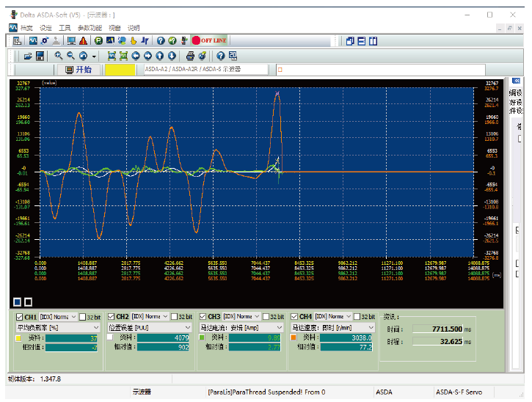Click the blue help question mark icon
Image resolution: width=532 pixels, height=402 pixels.
(161, 40)
